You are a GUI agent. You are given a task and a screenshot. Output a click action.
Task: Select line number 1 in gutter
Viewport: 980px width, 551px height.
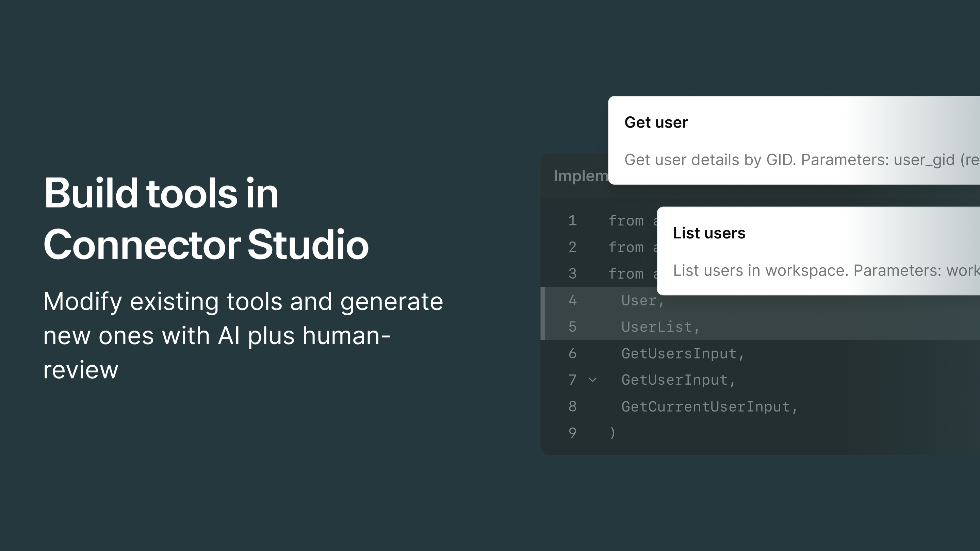pyautogui.click(x=572, y=220)
